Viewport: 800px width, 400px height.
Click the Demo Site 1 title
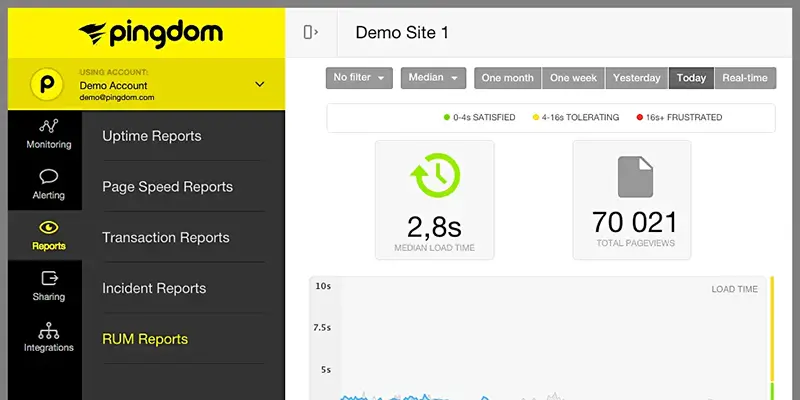tap(402, 33)
